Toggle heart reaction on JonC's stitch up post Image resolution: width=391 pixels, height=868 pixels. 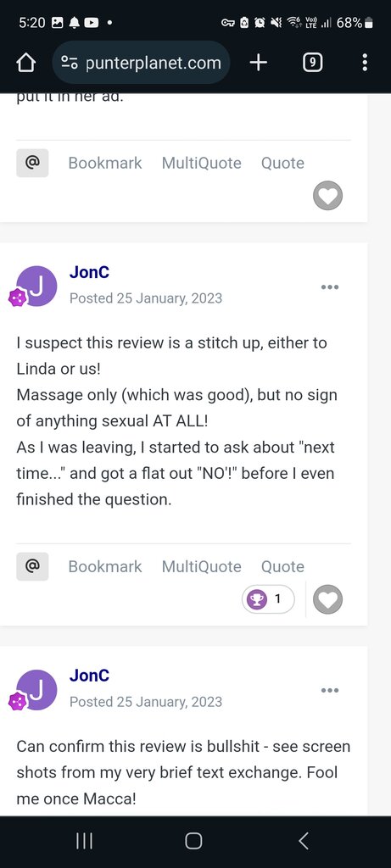point(328,599)
